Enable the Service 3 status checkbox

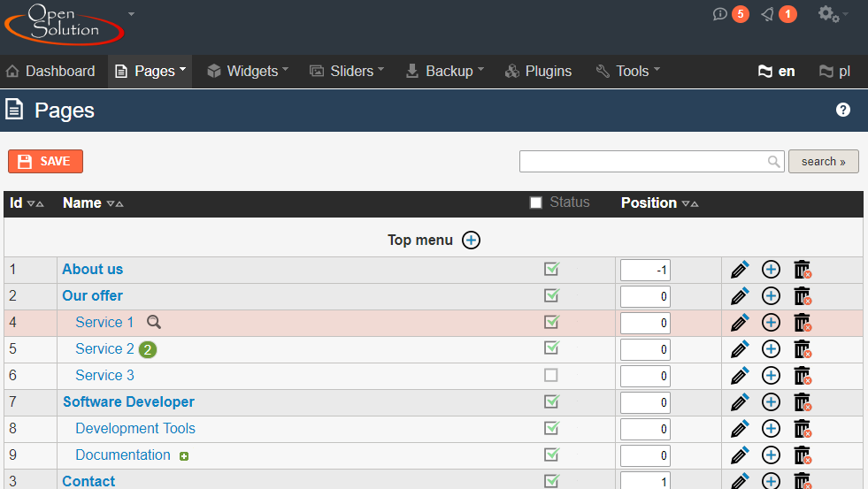pyautogui.click(x=551, y=376)
